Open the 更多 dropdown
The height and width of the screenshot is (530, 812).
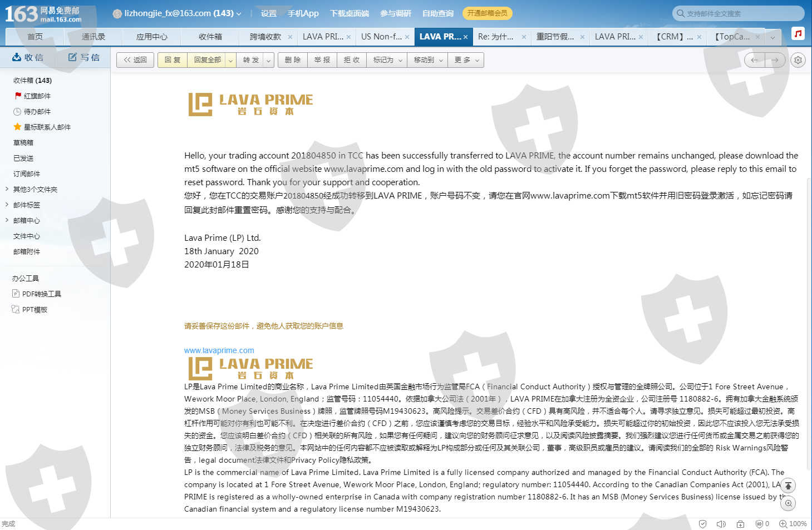point(466,60)
